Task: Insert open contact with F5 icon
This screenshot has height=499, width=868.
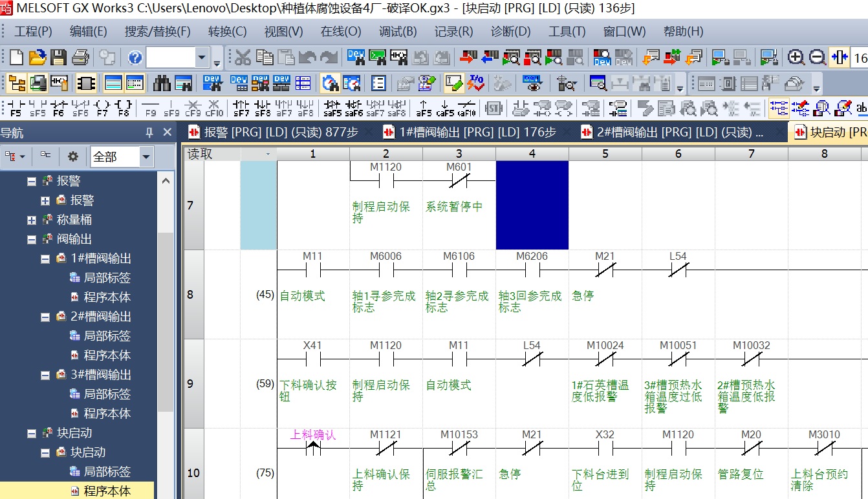Action: point(16,107)
